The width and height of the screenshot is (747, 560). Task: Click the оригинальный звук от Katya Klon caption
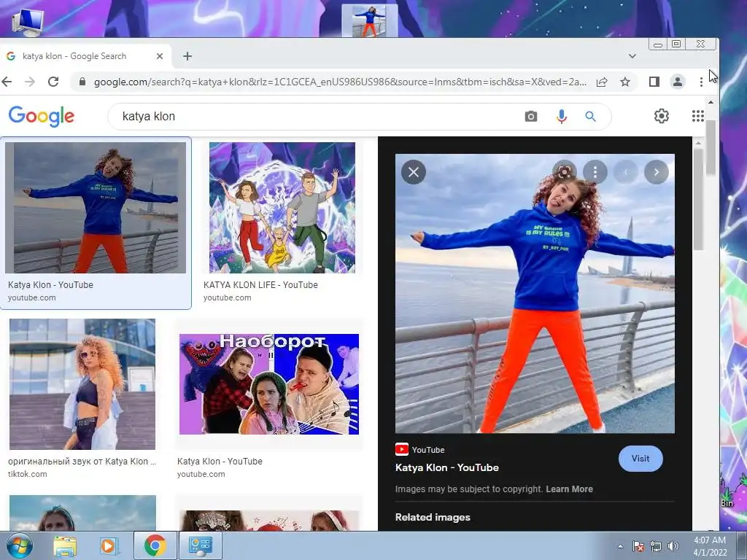tap(82, 462)
